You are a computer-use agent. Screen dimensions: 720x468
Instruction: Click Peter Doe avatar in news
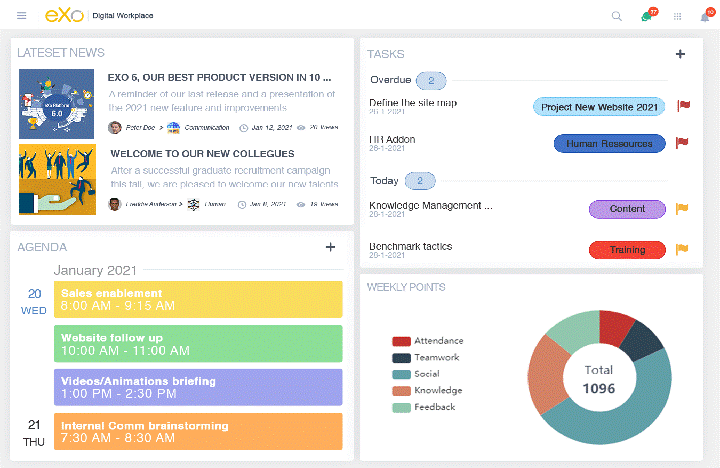(114, 127)
